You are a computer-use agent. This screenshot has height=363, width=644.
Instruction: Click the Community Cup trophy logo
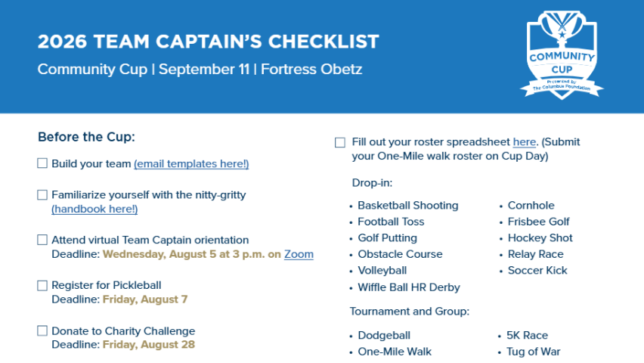562,55
